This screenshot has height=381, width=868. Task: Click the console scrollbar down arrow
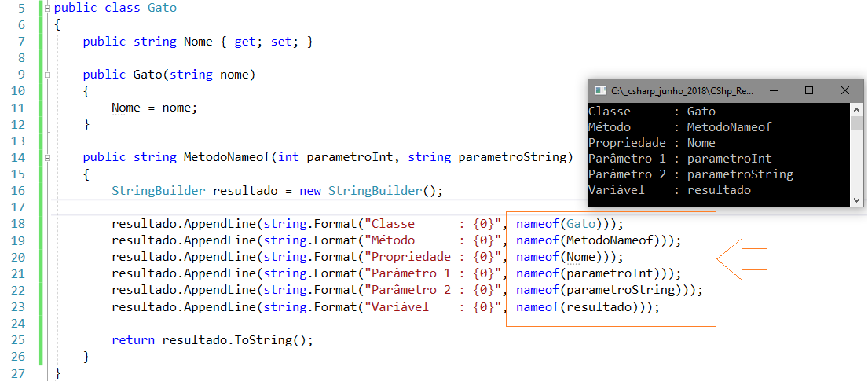click(x=856, y=200)
